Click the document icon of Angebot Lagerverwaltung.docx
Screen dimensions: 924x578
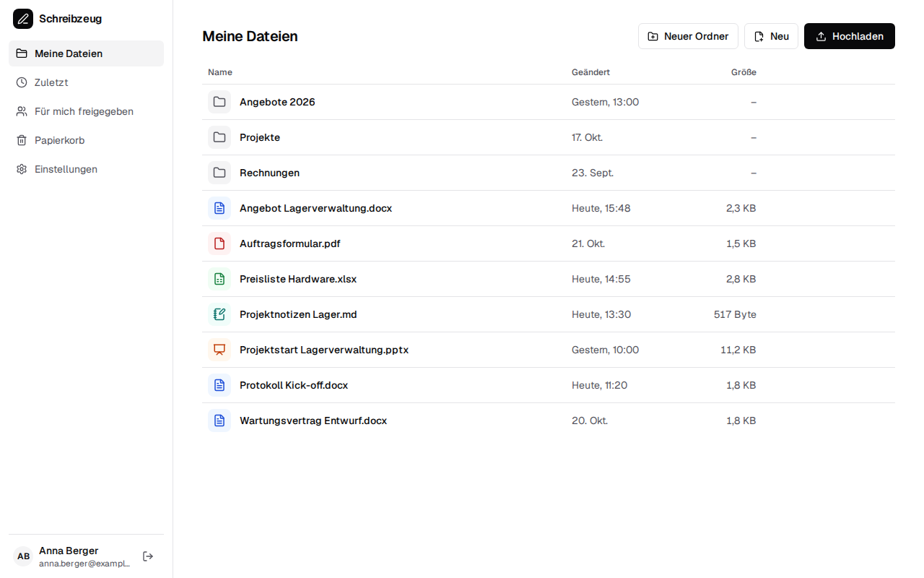tap(219, 208)
